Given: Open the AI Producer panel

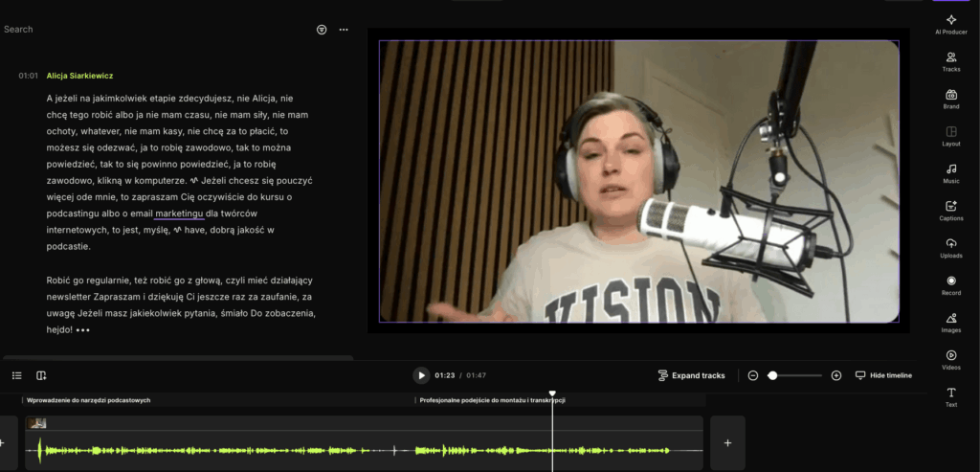Looking at the screenshot, I should (x=950, y=24).
